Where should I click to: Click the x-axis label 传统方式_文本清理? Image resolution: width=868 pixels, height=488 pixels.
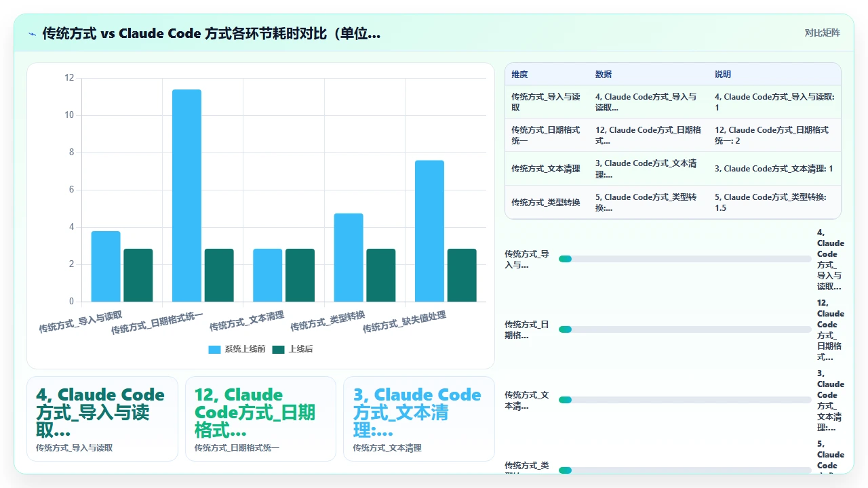[x=247, y=321]
